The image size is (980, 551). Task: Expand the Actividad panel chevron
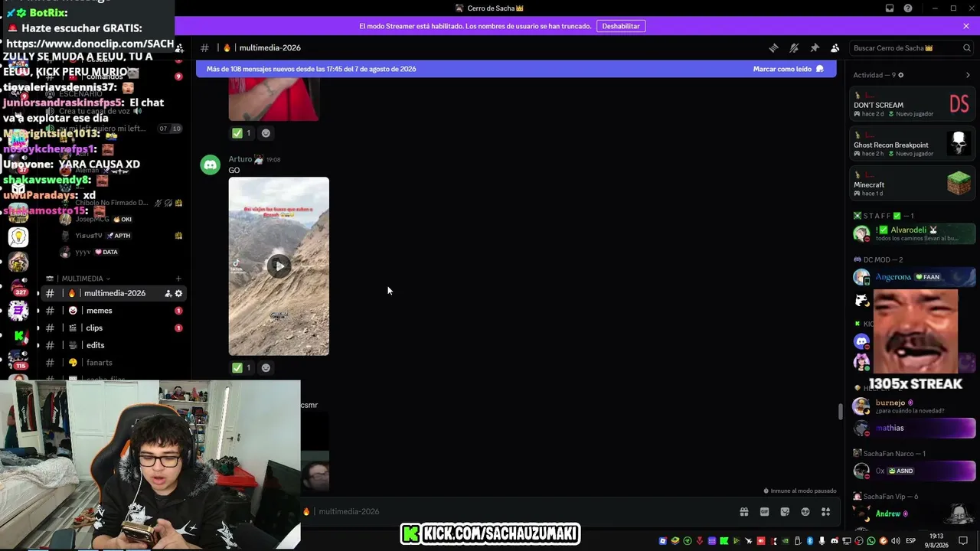tap(968, 75)
